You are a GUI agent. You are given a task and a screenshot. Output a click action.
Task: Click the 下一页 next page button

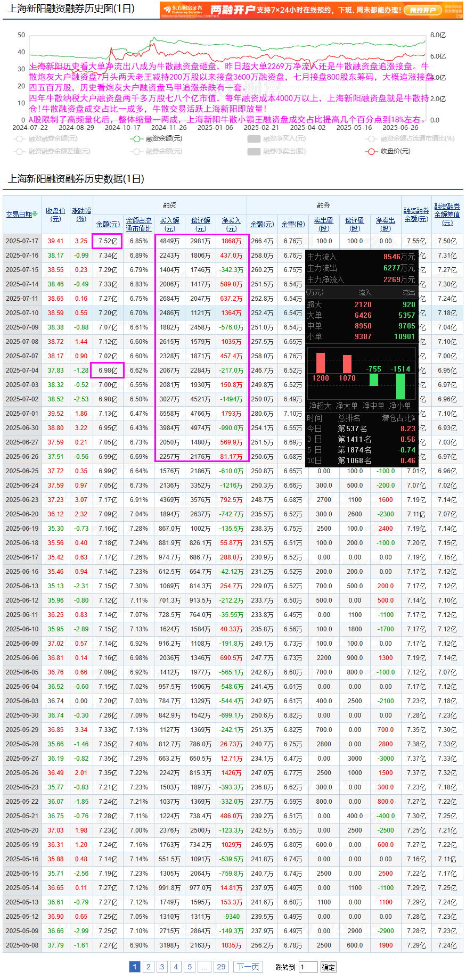[x=248, y=967]
